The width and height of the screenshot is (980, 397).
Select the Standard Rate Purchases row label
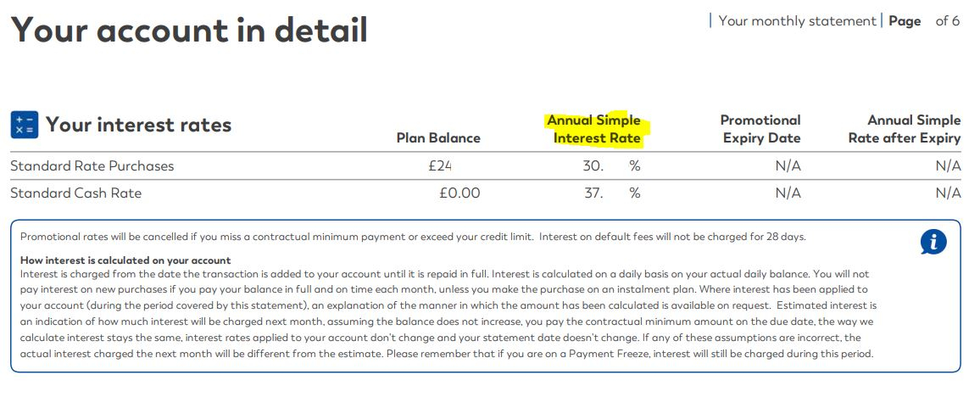92,166
